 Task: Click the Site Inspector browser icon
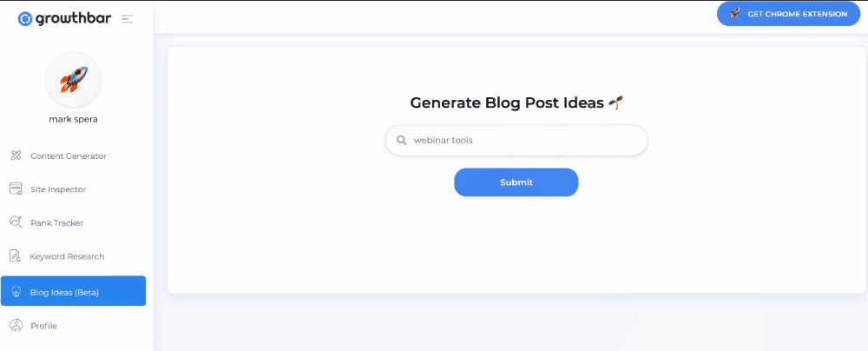click(x=16, y=189)
